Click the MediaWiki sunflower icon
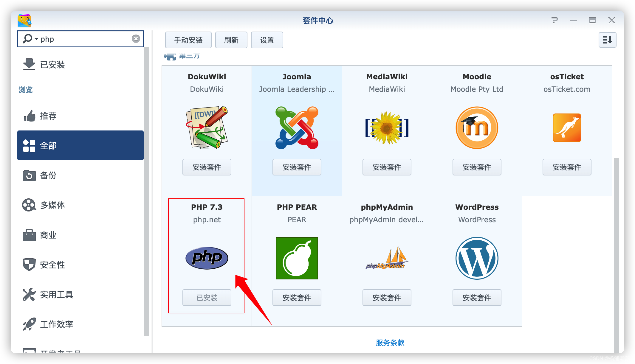The width and height of the screenshot is (635, 364). (x=387, y=128)
